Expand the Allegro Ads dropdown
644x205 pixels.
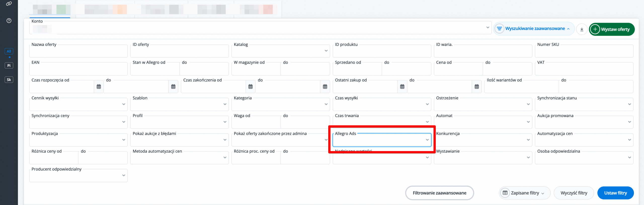(x=382, y=140)
